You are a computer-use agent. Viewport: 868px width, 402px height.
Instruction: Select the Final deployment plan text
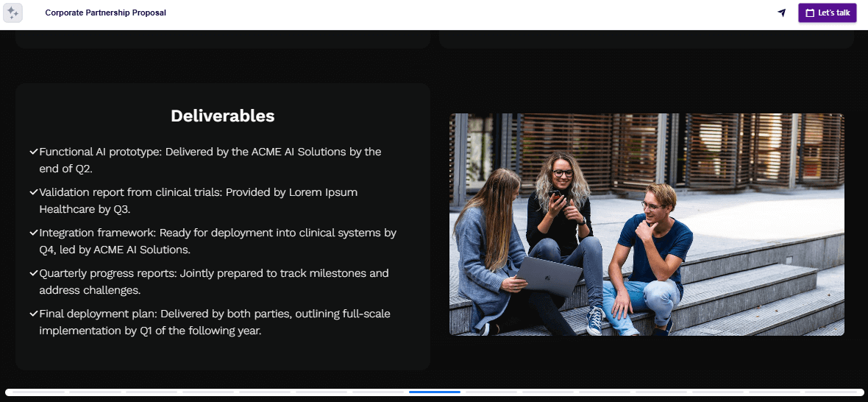215,322
